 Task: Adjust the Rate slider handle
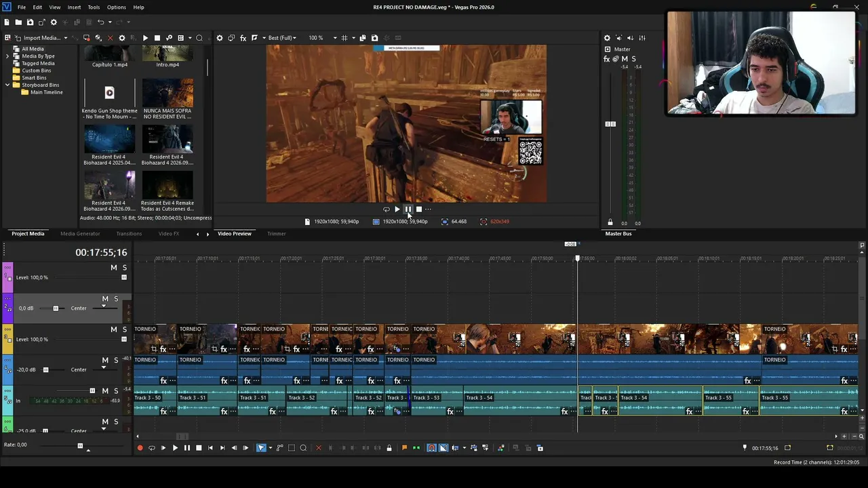pyautogui.click(x=80, y=446)
